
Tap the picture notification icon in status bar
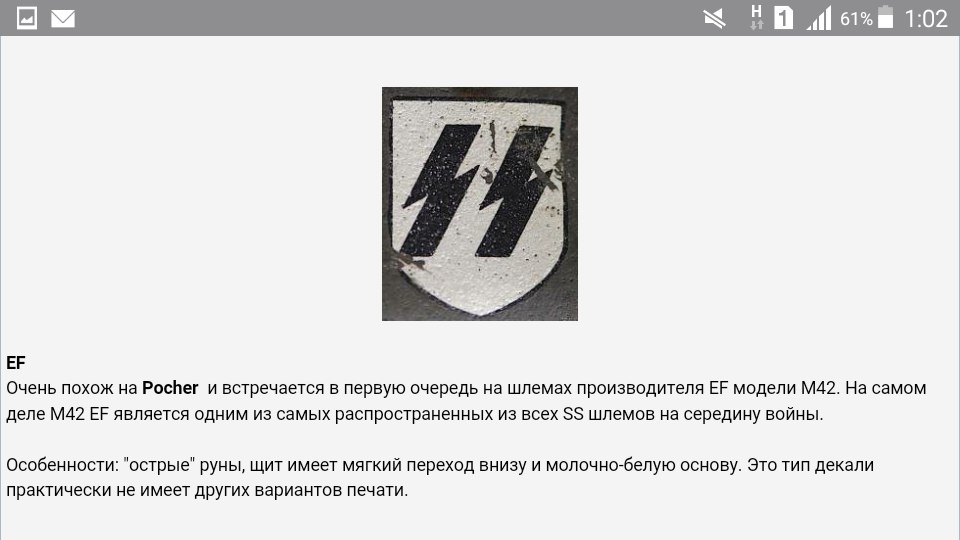(26, 18)
